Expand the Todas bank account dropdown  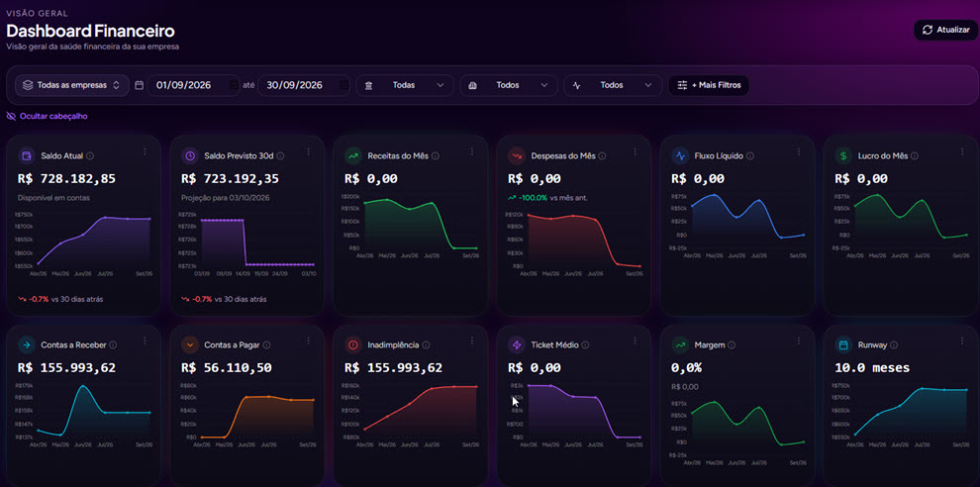405,85
